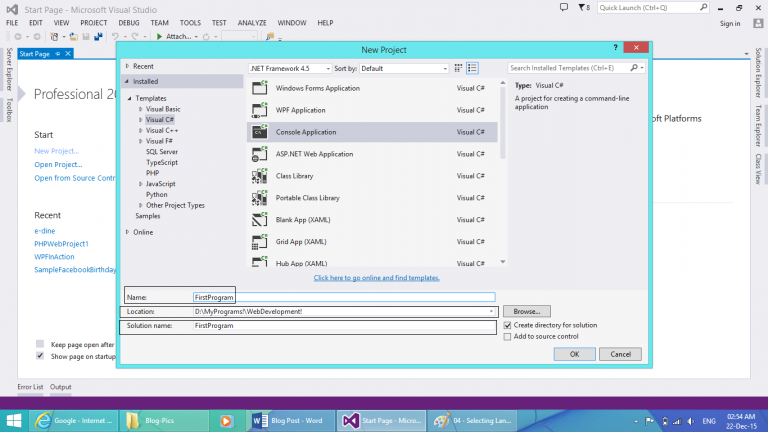Toggle Keep page open after project loads
The image size is (768, 432).
(x=40, y=344)
